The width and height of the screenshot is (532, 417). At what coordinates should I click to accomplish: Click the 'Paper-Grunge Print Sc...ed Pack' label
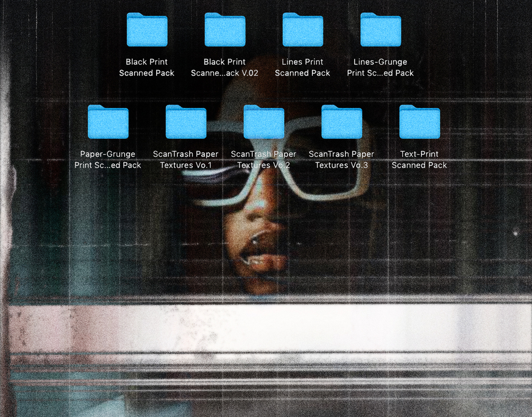coord(107,159)
